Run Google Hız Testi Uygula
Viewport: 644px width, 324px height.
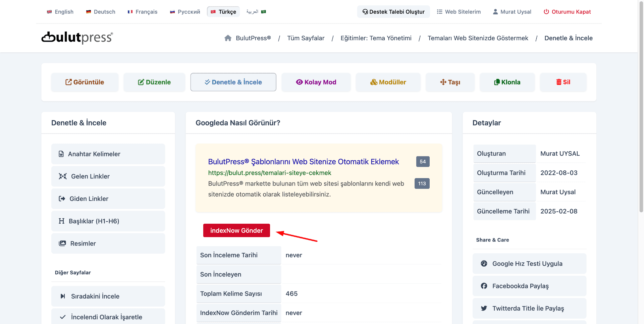click(529, 264)
